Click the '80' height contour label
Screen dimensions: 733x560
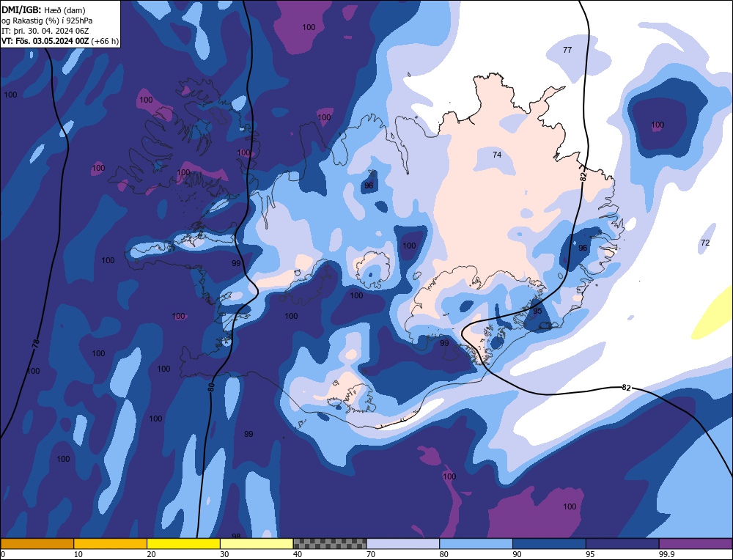point(211,387)
